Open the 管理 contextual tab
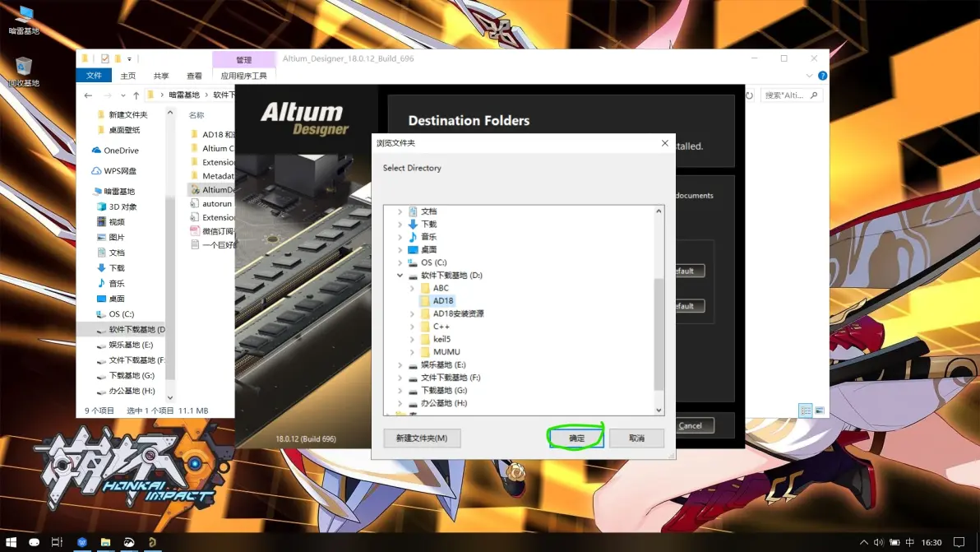The height and width of the screenshot is (552, 980). tap(243, 59)
